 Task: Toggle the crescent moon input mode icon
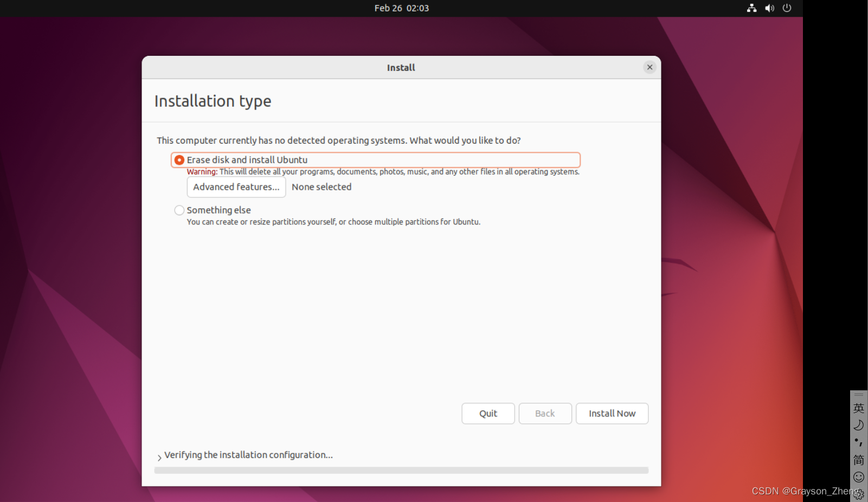click(859, 426)
